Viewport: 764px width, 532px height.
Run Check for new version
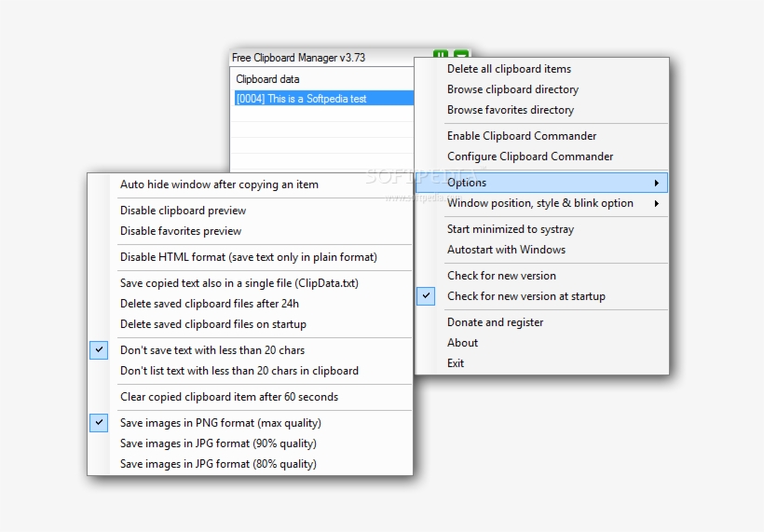click(541, 276)
